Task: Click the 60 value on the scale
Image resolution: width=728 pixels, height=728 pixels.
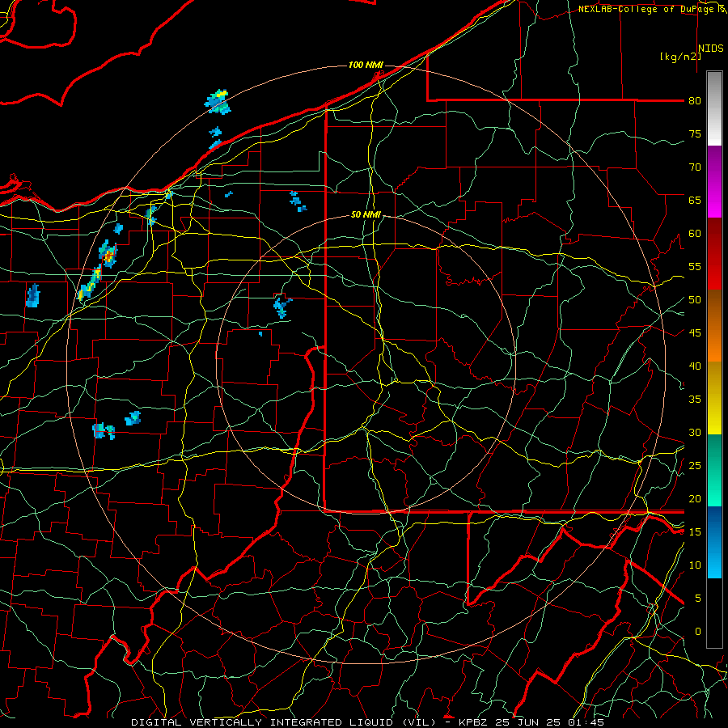Action: click(695, 234)
